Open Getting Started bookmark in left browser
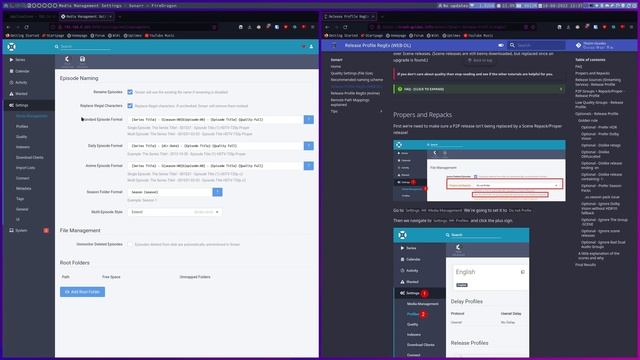640x360 pixels. pyautogui.click(x=22, y=36)
